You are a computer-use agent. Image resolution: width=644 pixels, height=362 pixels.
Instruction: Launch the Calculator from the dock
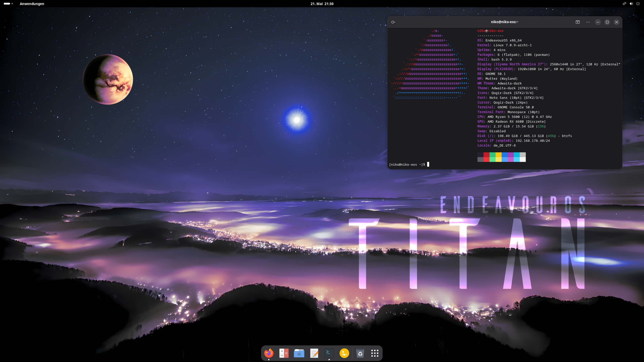click(284, 353)
